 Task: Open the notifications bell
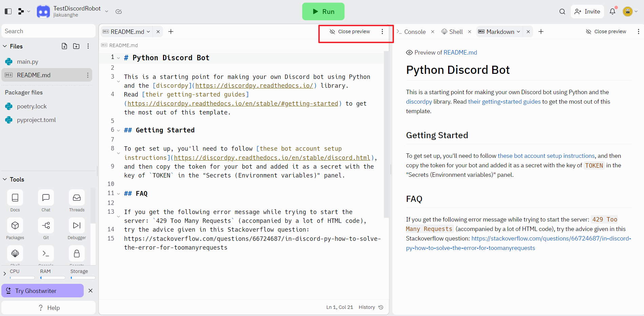click(612, 12)
